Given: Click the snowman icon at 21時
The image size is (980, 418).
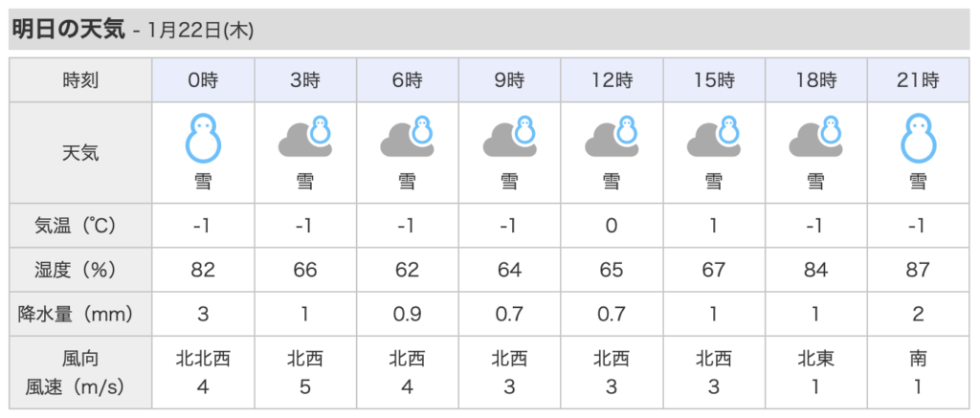Looking at the screenshot, I should click(917, 138).
